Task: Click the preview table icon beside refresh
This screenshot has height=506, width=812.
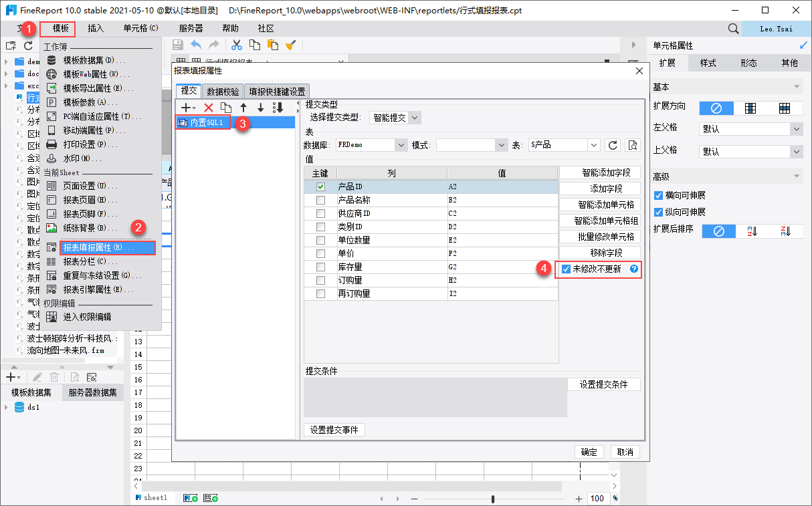Action: click(633, 145)
